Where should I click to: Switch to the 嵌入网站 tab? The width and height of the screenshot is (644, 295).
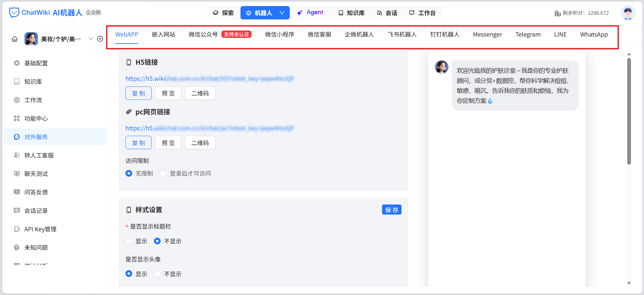click(163, 35)
